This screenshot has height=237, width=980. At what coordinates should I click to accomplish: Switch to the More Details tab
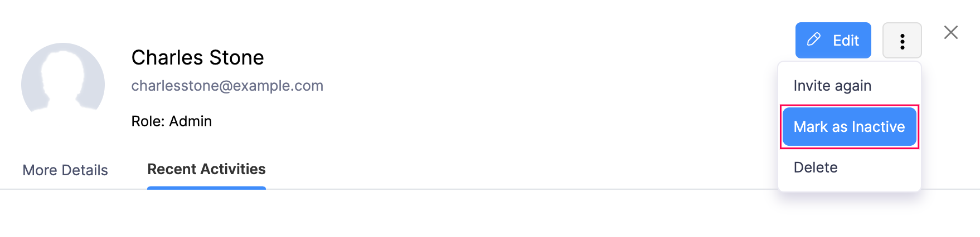(x=65, y=170)
